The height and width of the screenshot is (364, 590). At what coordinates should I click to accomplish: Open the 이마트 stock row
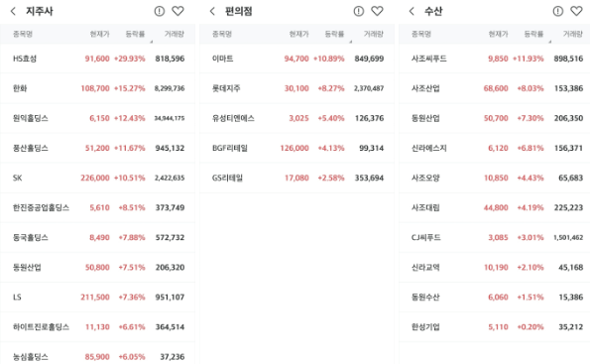pyautogui.click(x=296, y=59)
